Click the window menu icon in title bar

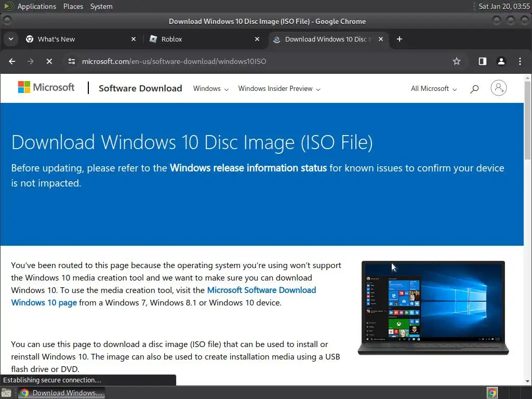[x=7, y=21]
